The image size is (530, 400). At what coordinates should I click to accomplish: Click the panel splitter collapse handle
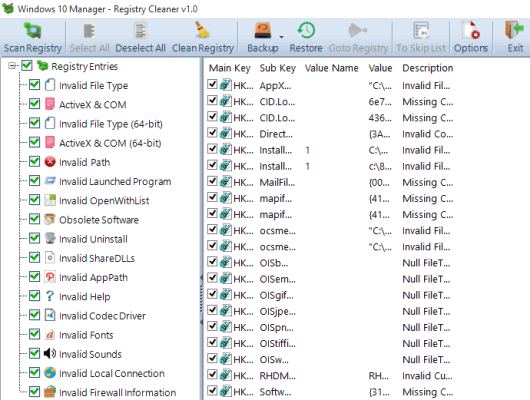tap(201, 300)
